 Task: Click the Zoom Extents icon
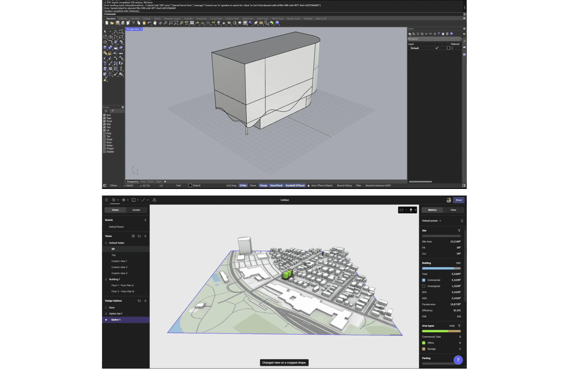[176, 23]
